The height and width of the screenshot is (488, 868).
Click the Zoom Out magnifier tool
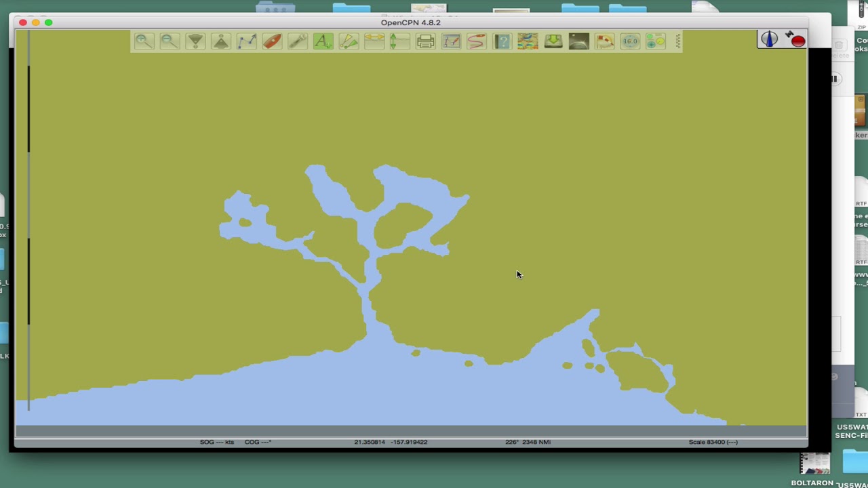click(x=170, y=41)
